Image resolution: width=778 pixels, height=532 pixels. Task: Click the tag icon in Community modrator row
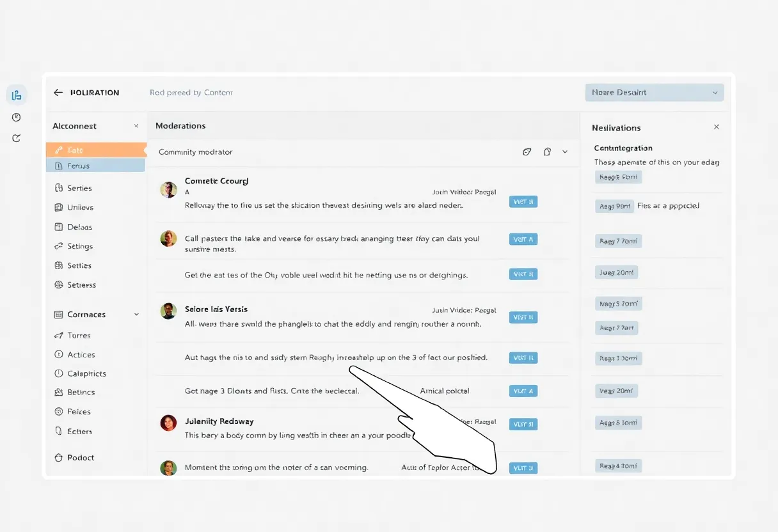coord(527,152)
